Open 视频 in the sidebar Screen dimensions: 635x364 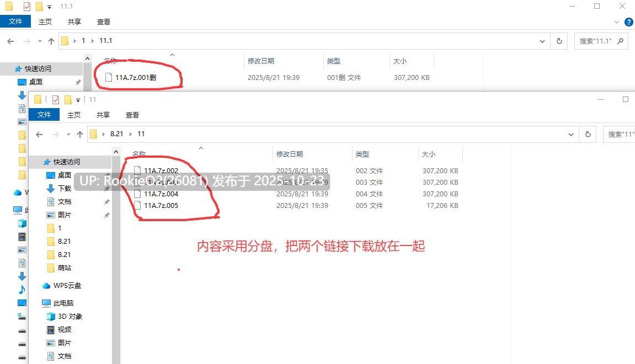tap(65, 330)
